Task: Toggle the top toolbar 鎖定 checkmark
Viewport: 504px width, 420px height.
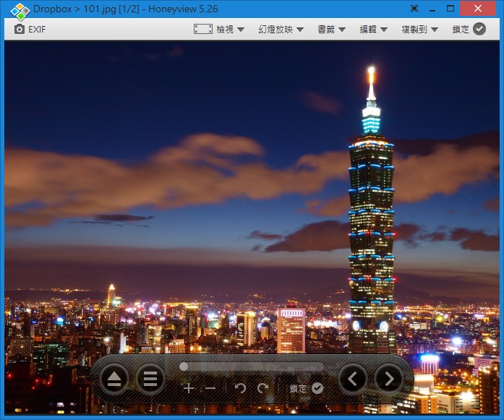Action: point(479,29)
